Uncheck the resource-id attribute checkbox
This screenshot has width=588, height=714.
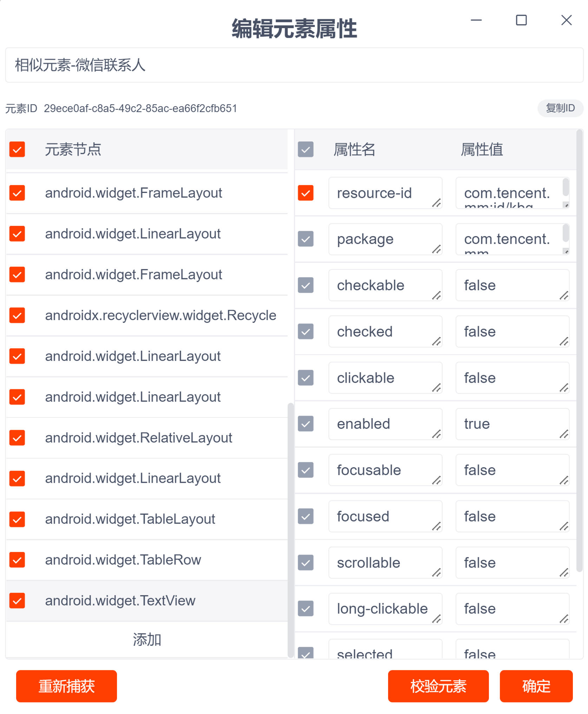[x=305, y=193]
